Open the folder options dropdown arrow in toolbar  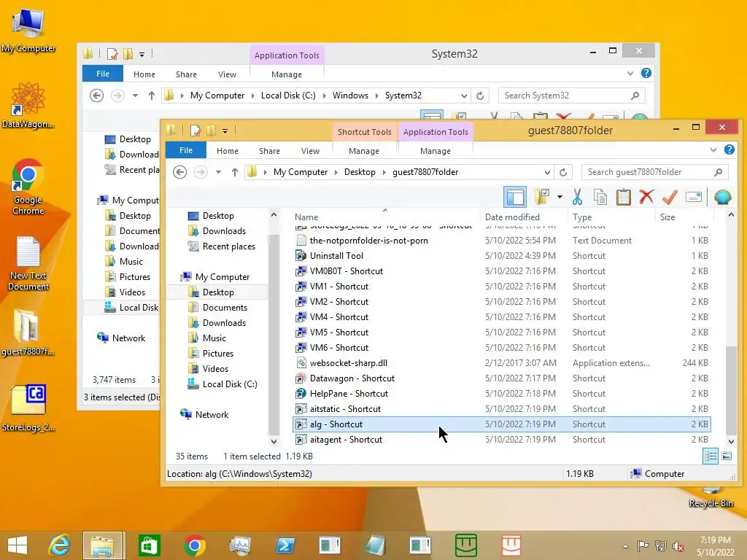pos(560,197)
